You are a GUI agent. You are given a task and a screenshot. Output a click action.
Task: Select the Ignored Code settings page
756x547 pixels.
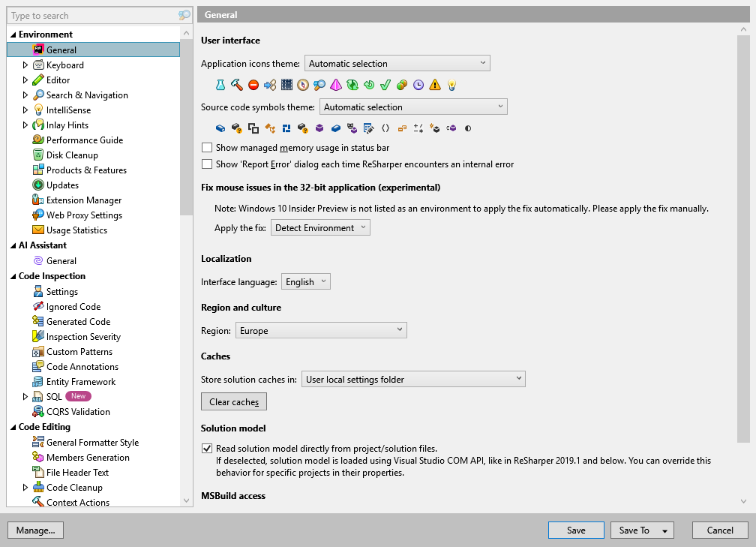pos(75,306)
